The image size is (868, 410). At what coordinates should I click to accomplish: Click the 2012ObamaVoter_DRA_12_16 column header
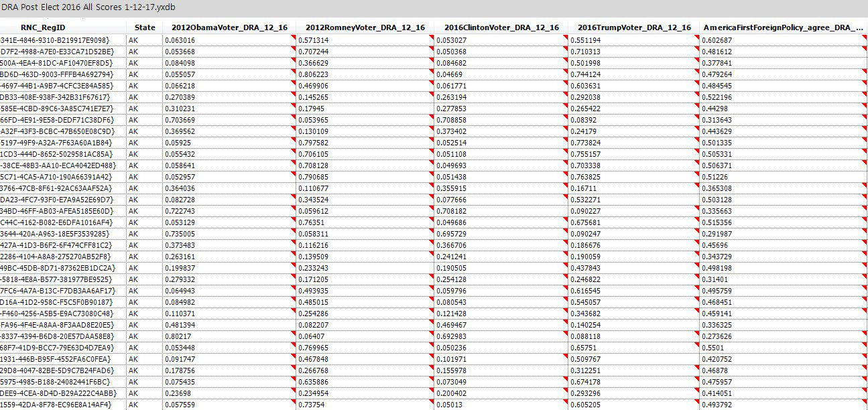(x=229, y=27)
